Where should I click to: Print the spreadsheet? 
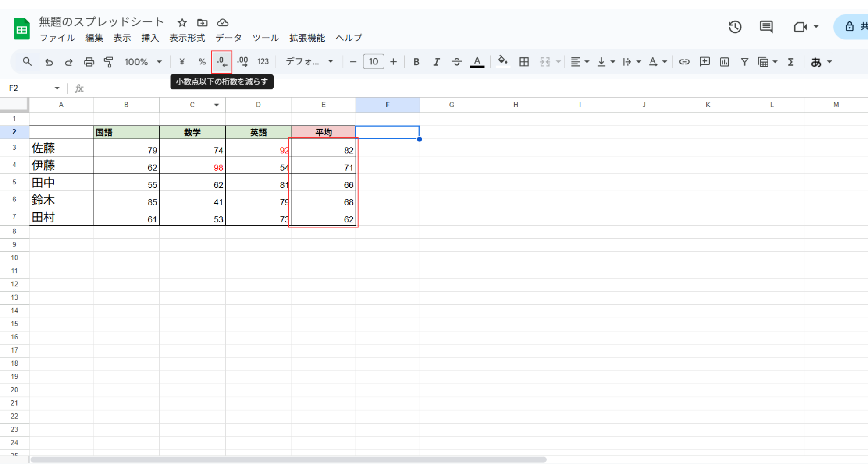[x=89, y=62]
